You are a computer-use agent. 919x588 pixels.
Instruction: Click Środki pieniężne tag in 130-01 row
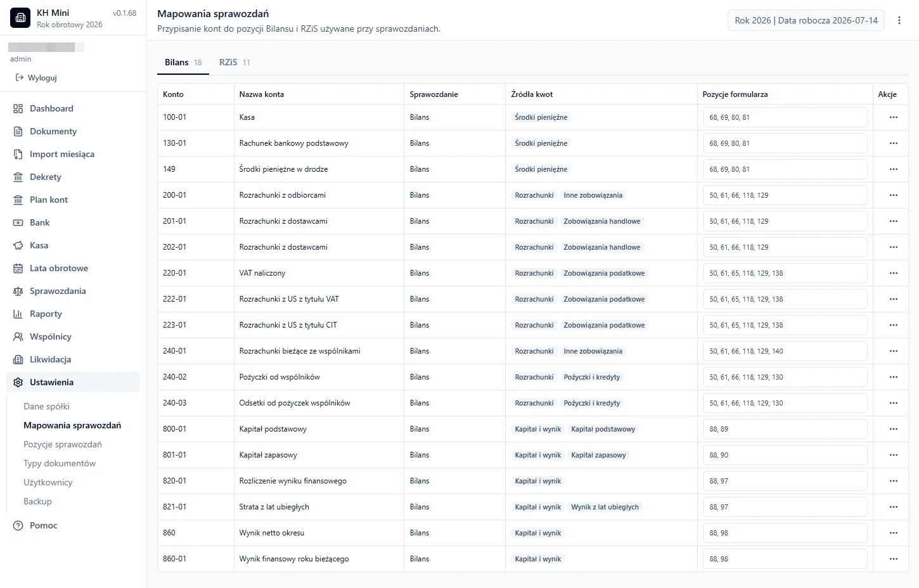541,143
